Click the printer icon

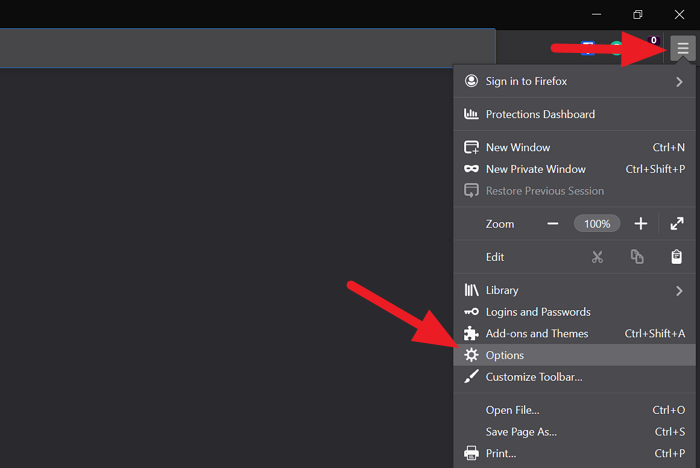(471, 453)
